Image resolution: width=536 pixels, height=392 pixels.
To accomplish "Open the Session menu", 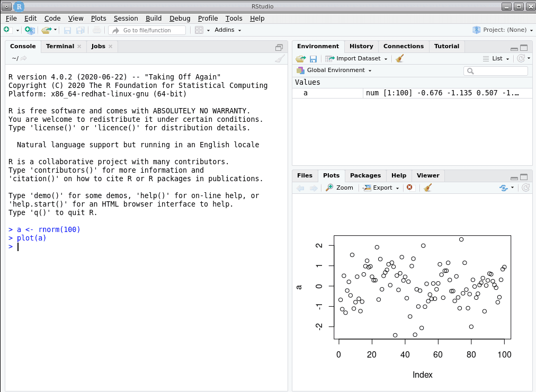I will pyautogui.click(x=126, y=19).
